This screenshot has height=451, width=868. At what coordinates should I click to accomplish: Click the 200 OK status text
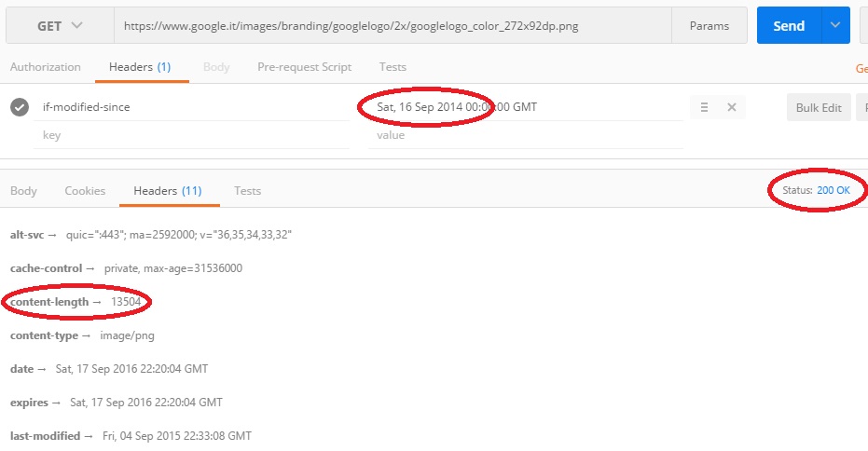(x=833, y=190)
